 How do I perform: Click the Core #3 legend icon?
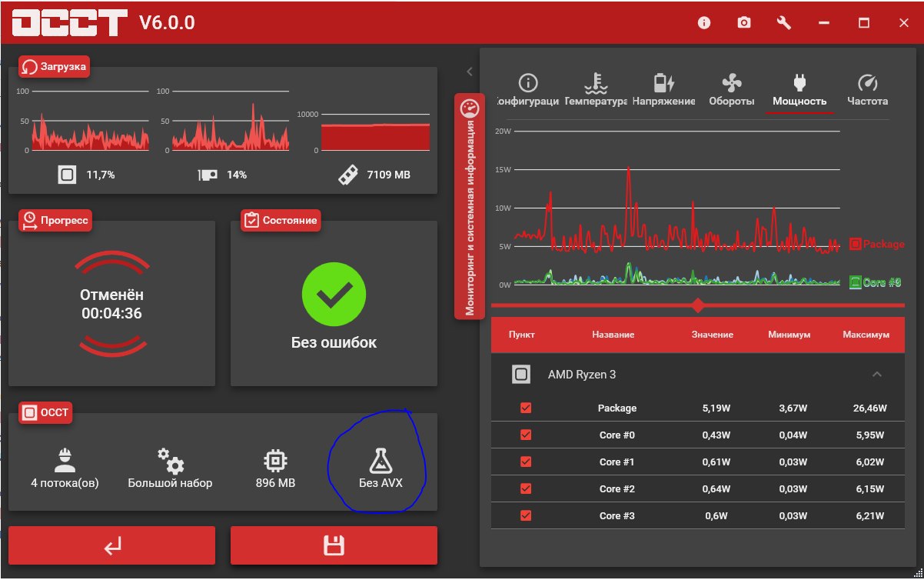click(x=855, y=282)
